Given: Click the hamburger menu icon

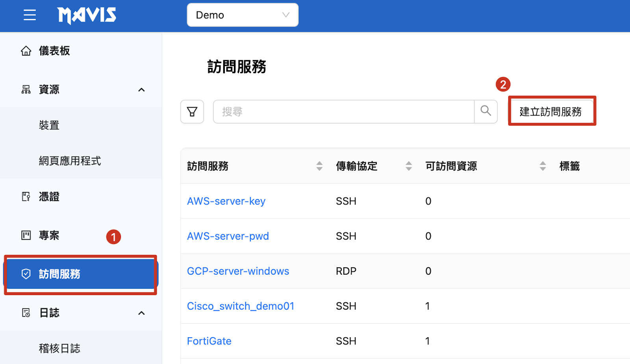Looking at the screenshot, I should (x=30, y=15).
